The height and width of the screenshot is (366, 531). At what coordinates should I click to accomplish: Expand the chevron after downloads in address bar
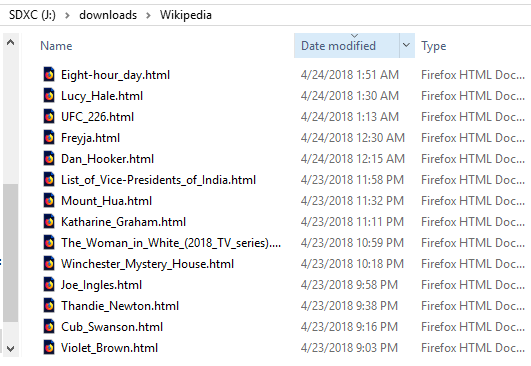[148, 15]
